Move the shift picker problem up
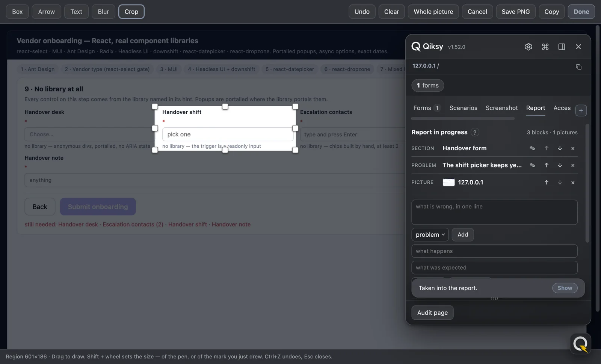601x364 pixels. (547, 165)
